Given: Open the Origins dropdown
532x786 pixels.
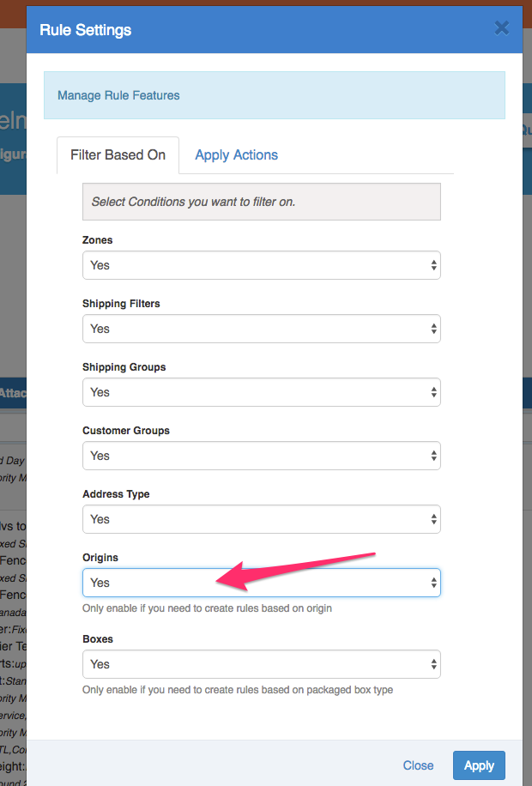Looking at the screenshot, I should point(261,583).
